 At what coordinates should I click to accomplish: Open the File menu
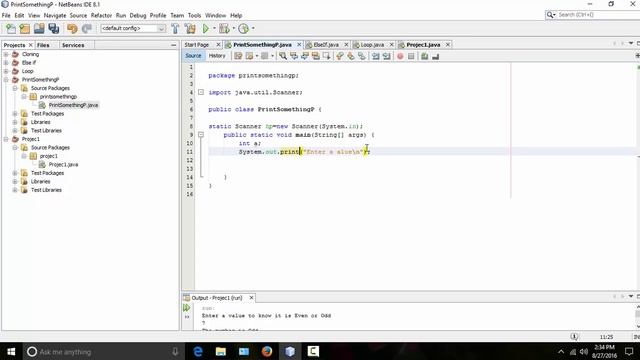tap(6, 15)
